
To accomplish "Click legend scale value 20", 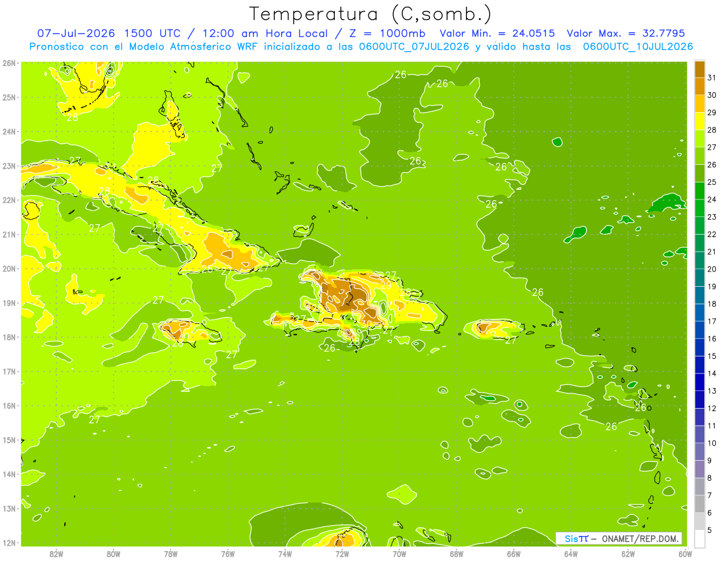I will point(712,269).
